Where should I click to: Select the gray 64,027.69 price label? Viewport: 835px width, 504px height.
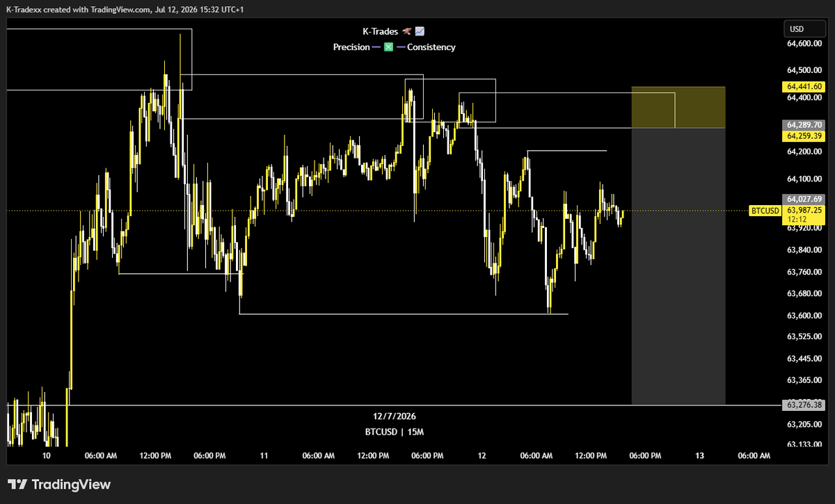tap(804, 199)
